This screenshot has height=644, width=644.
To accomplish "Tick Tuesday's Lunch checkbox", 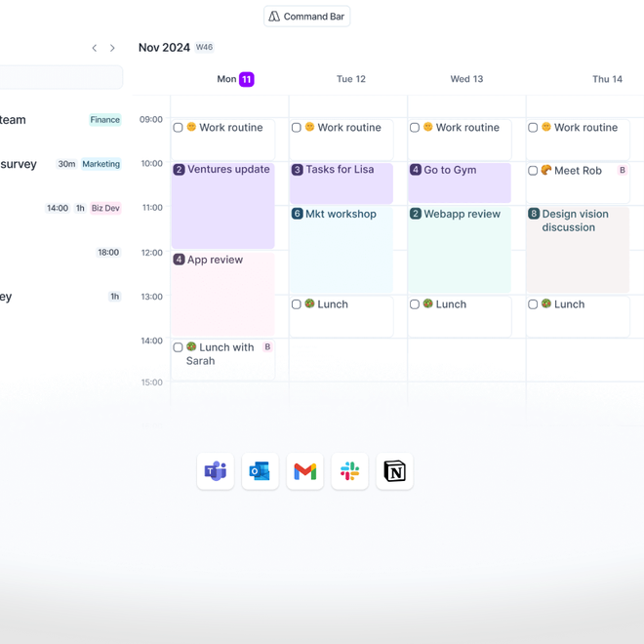I will [x=296, y=304].
